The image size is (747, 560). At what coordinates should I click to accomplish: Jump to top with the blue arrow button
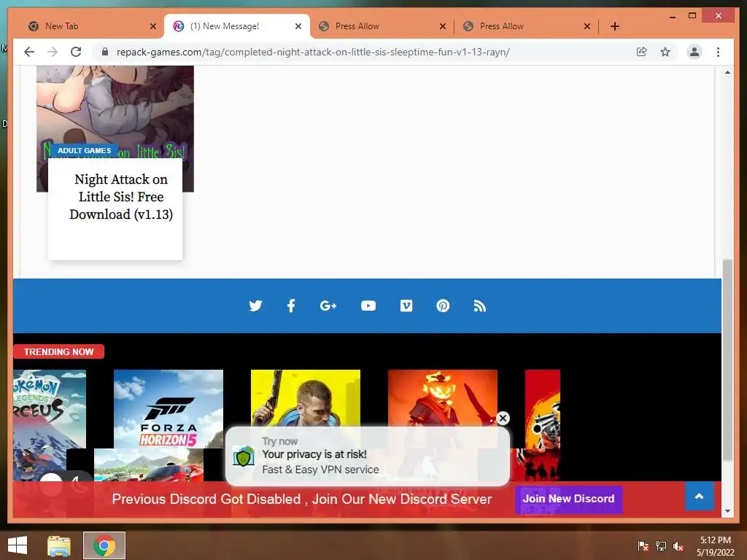click(x=699, y=496)
